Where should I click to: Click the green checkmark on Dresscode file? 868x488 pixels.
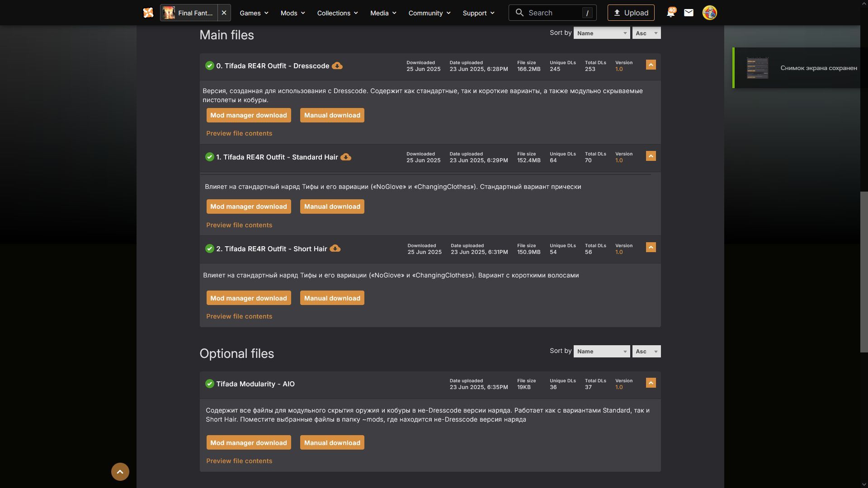[x=209, y=66]
